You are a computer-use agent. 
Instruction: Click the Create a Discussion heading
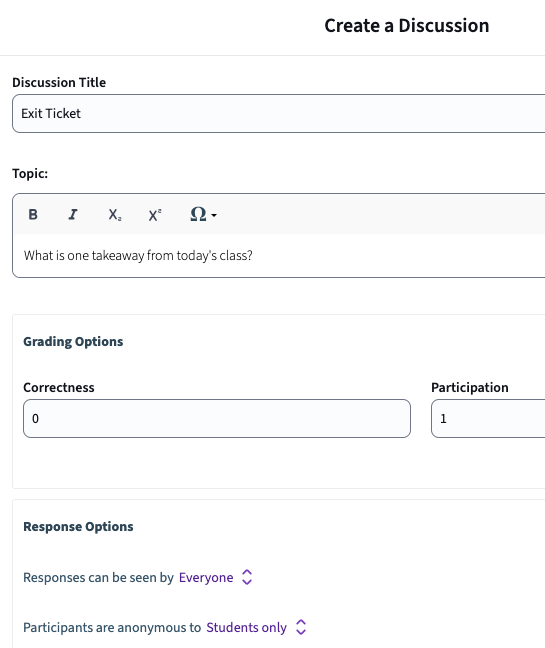(x=407, y=26)
